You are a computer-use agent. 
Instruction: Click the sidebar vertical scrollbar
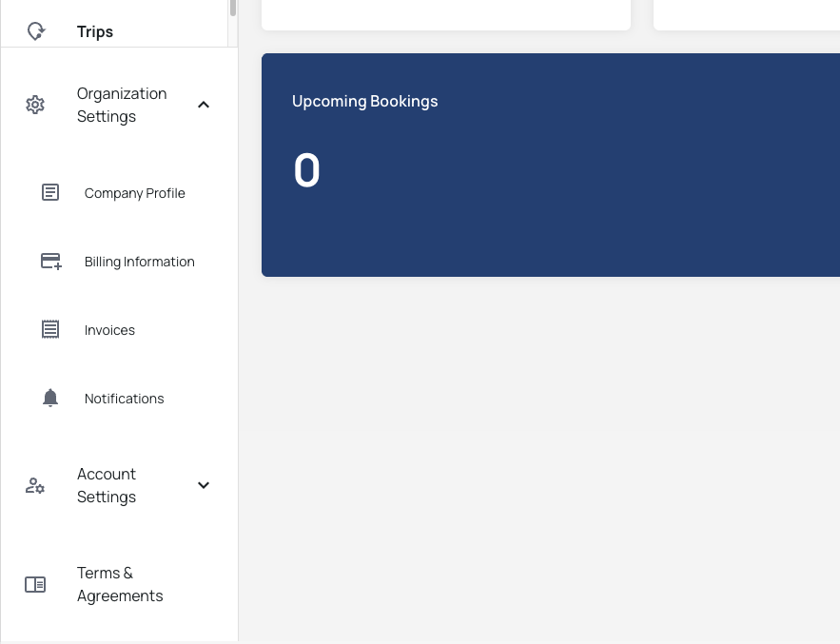[x=233, y=10]
